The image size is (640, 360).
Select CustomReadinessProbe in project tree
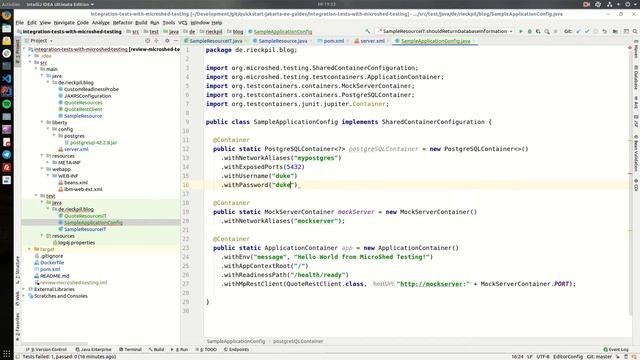click(91, 89)
